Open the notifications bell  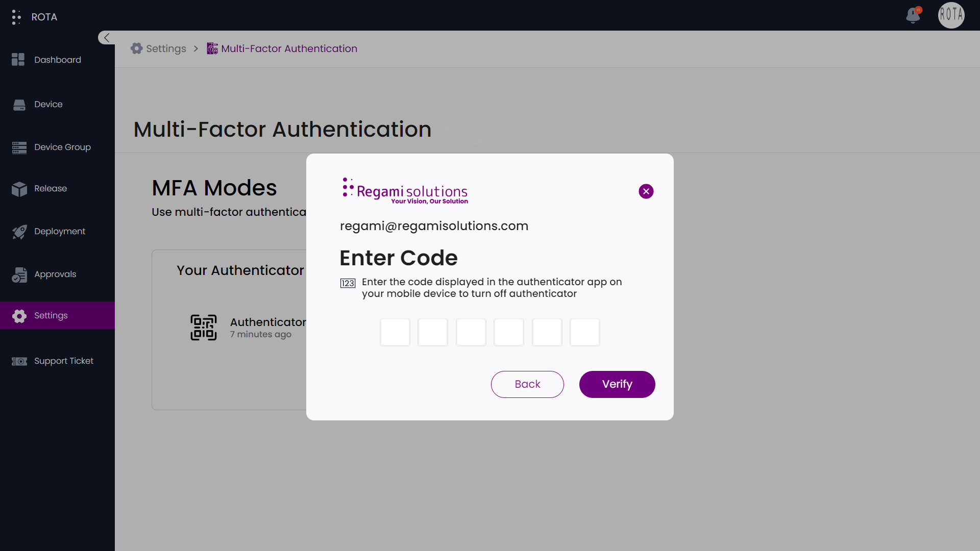913,15
